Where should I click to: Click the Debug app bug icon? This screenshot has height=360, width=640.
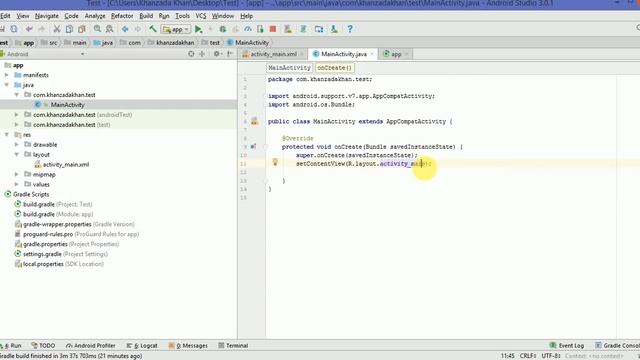[x=222, y=29]
